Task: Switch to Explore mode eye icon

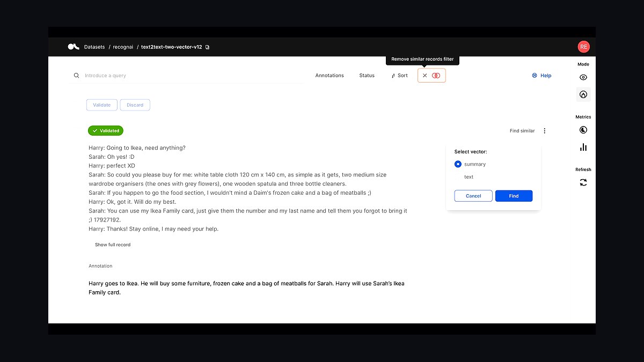Action: (x=583, y=77)
